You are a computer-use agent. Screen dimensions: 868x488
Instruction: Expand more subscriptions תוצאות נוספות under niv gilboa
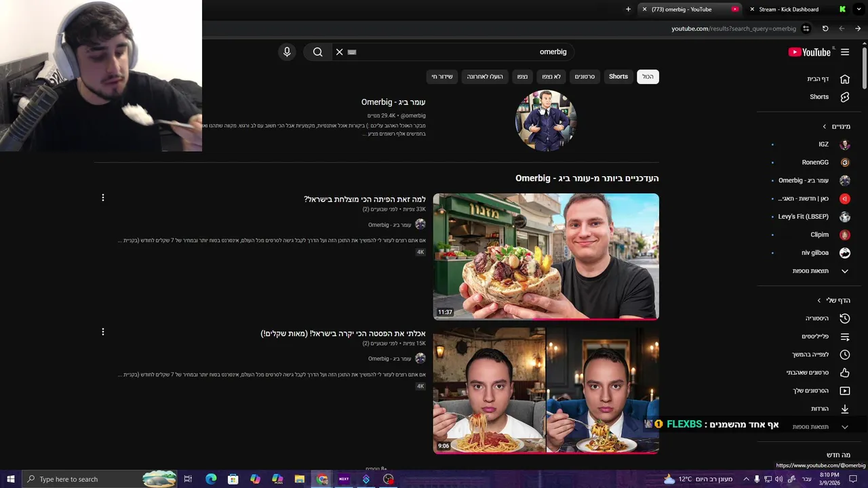click(x=821, y=271)
